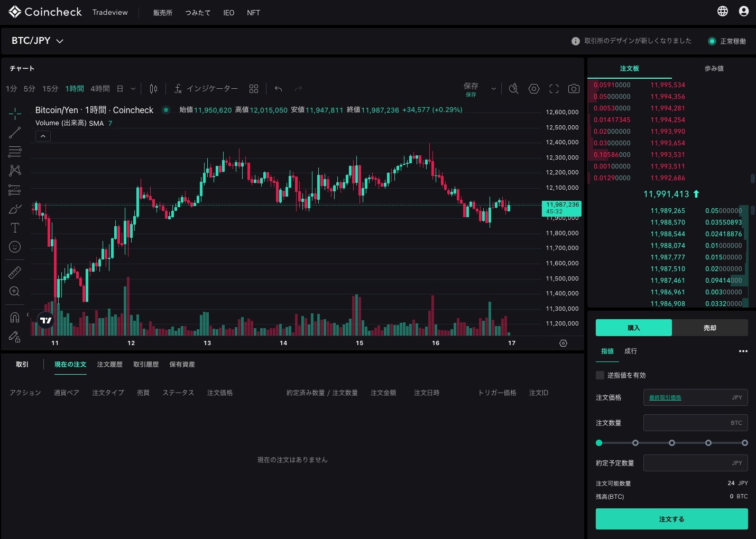Open chart settings with the gear icon
This screenshot has width=756, height=539.
pos(533,89)
